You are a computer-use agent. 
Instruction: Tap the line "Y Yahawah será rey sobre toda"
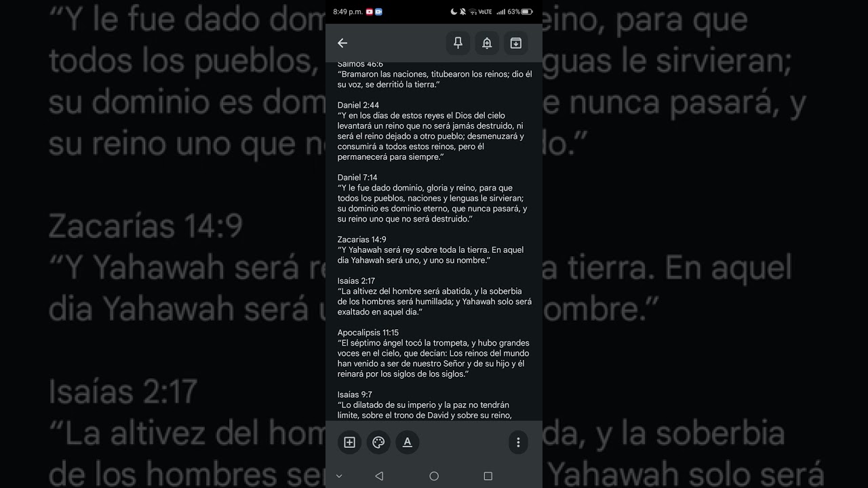(x=431, y=250)
